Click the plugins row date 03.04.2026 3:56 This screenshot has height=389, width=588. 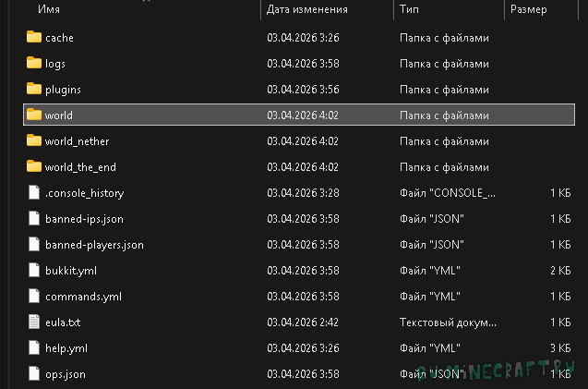pos(303,90)
